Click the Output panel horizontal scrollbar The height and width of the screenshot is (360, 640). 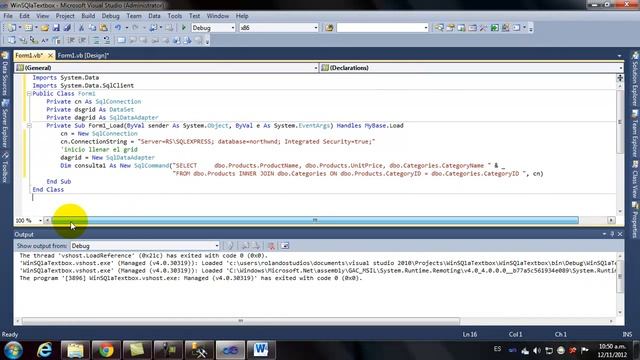click(241, 321)
